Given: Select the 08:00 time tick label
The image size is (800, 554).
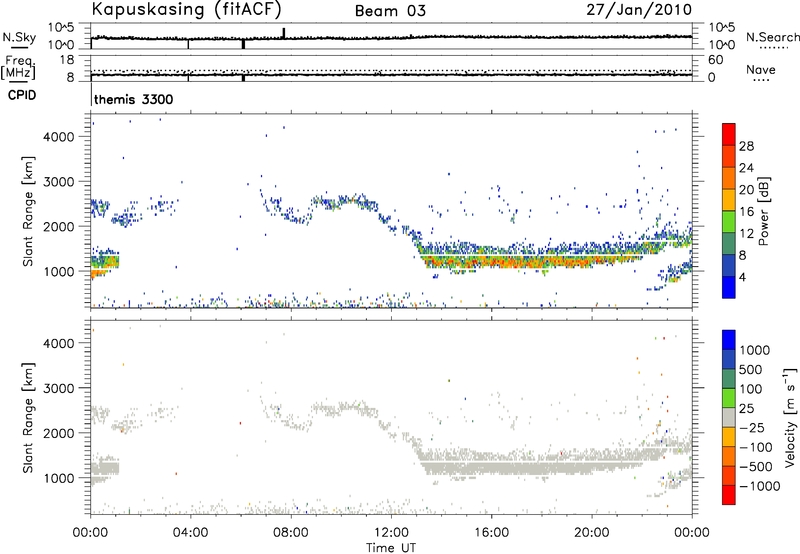Looking at the screenshot, I should tap(291, 533).
